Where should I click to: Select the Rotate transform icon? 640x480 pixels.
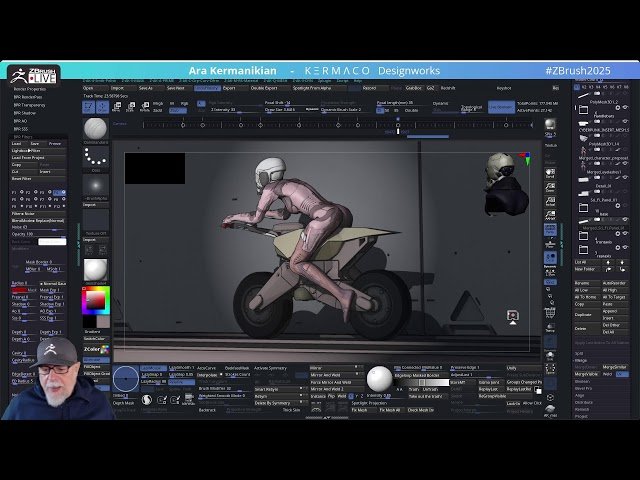[x=144, y=107]
